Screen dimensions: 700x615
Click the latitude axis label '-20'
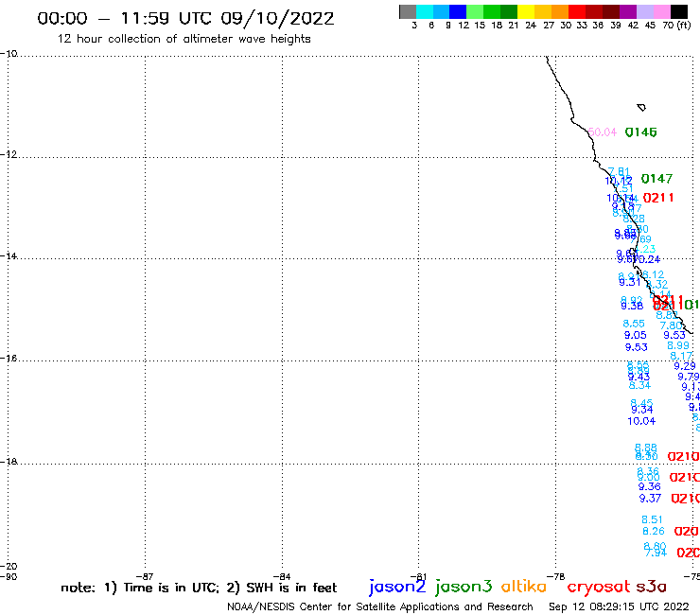(9, 567)
